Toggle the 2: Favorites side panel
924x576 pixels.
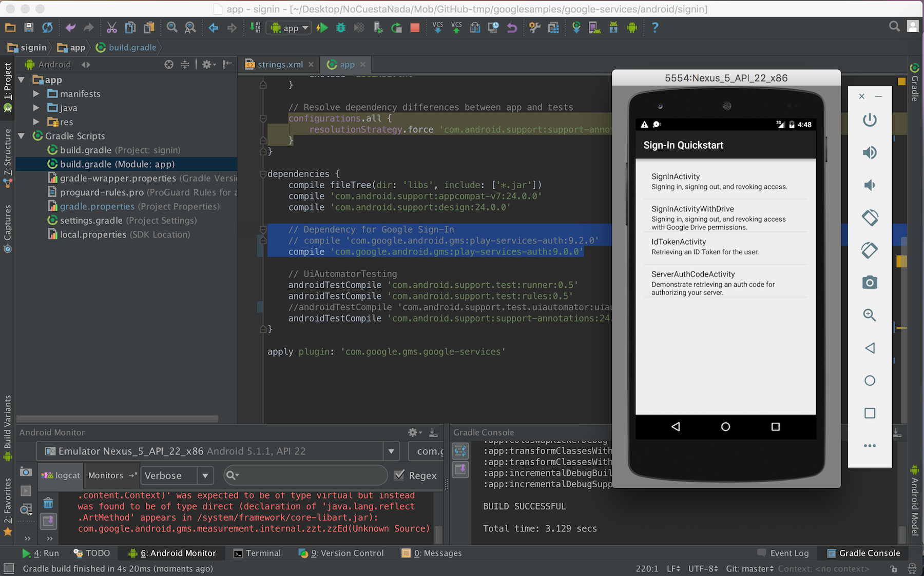[8, 506]
